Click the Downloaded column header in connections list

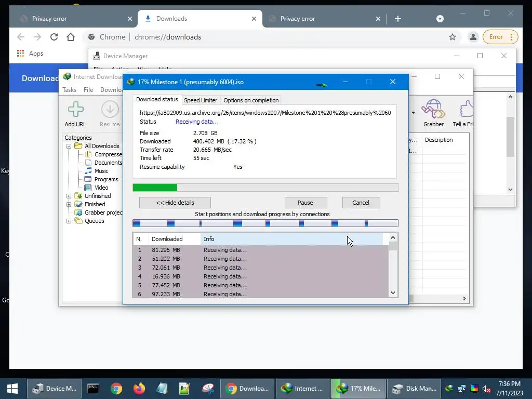pos(175,239)
